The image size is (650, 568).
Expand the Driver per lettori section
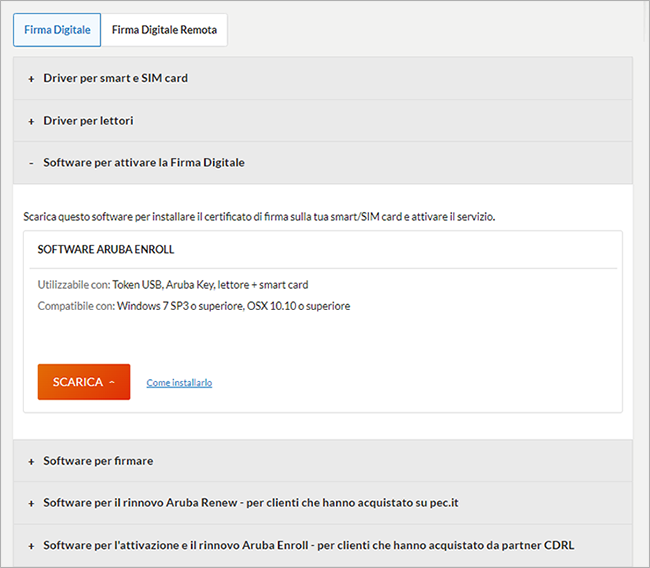(323, 121)
